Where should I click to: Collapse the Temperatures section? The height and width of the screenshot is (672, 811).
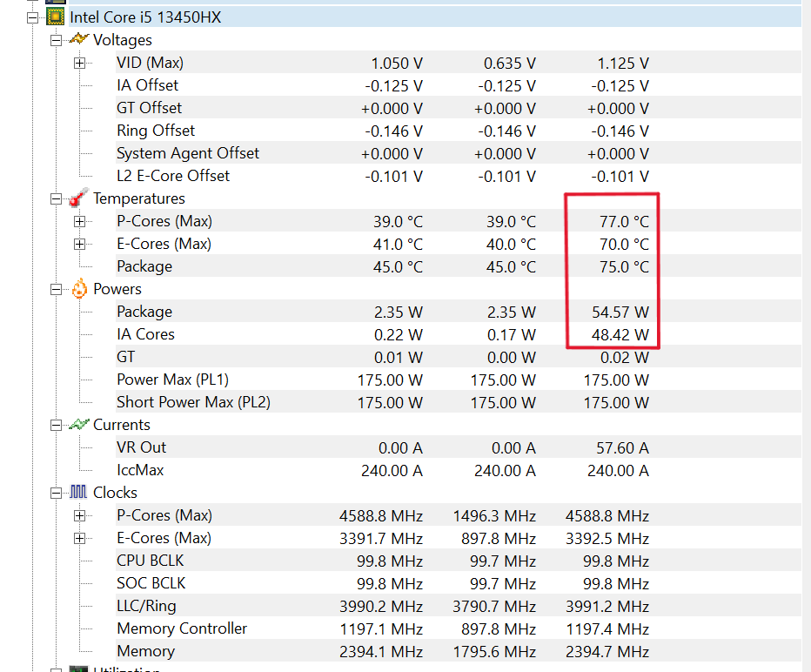tap(56, 198)
